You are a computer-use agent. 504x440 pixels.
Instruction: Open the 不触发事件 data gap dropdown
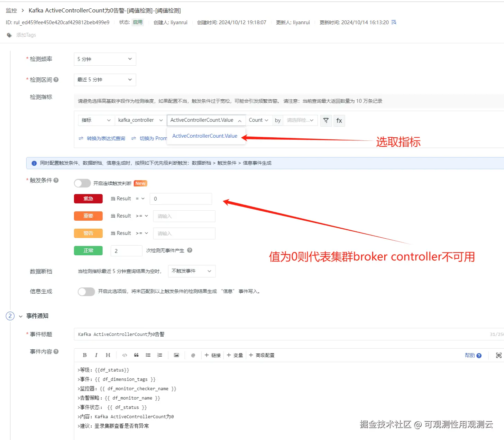point(192,271)
